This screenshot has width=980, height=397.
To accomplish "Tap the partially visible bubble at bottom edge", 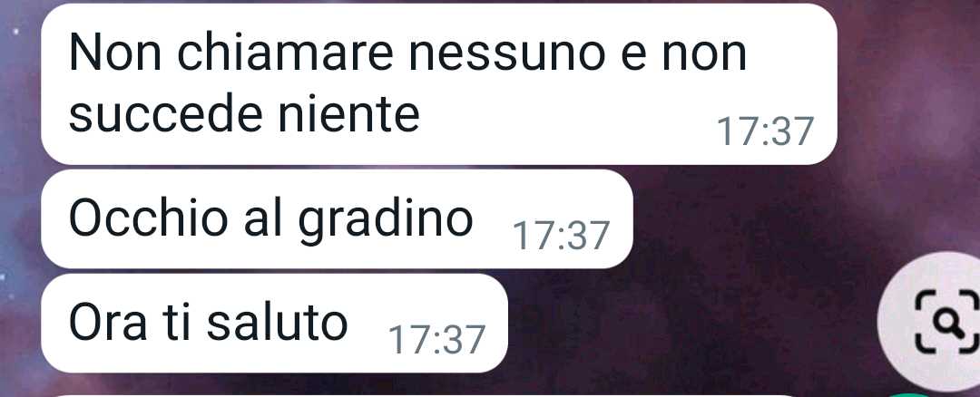I will tap(426, 394).
